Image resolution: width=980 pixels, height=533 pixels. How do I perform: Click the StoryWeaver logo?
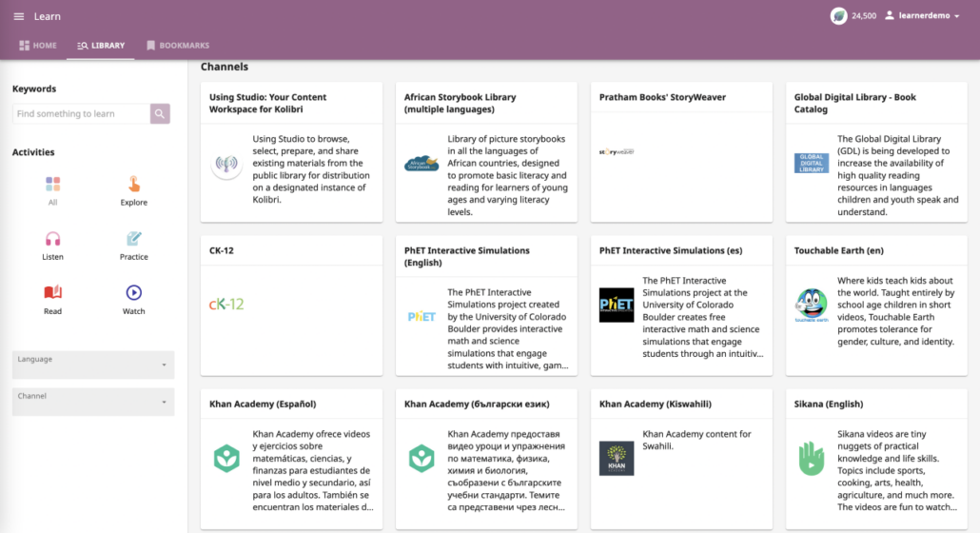pos(617,152)
